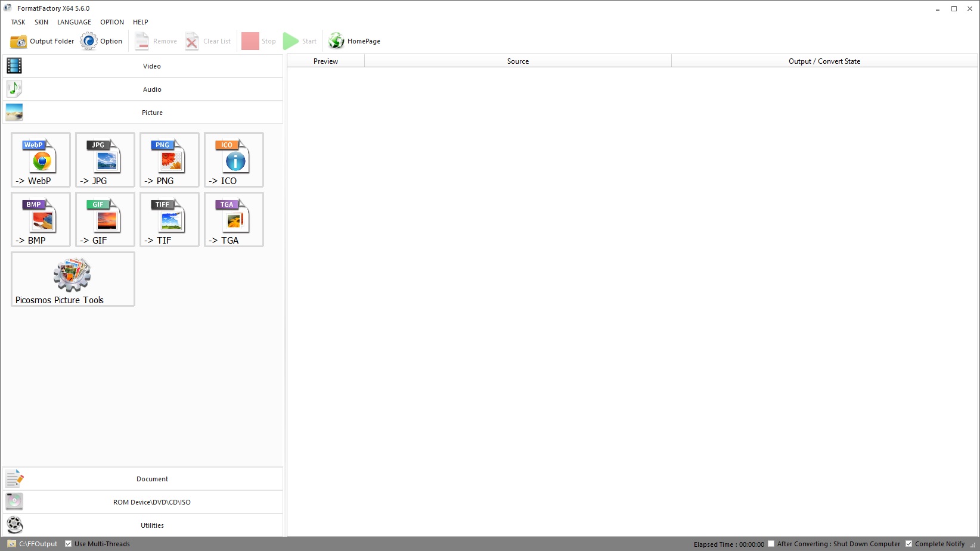This screenshot has width=980, height=551.
Task: Click the ROM Device disc icon
Action: pos(14,502)
